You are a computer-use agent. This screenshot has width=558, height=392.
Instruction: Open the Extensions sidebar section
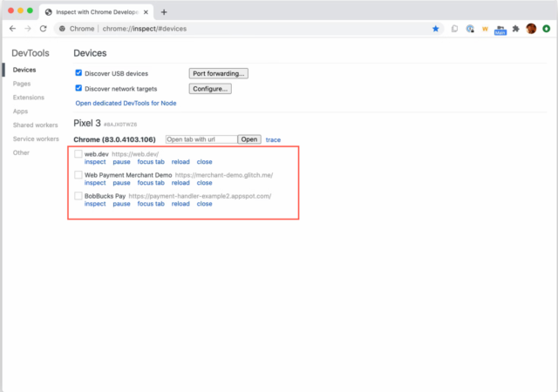click(x=29, y=97)
